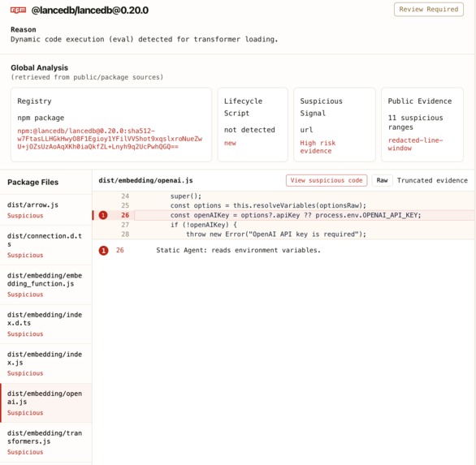
Task: Click the npm package sha512 hash link
Action: coord(110,139)
